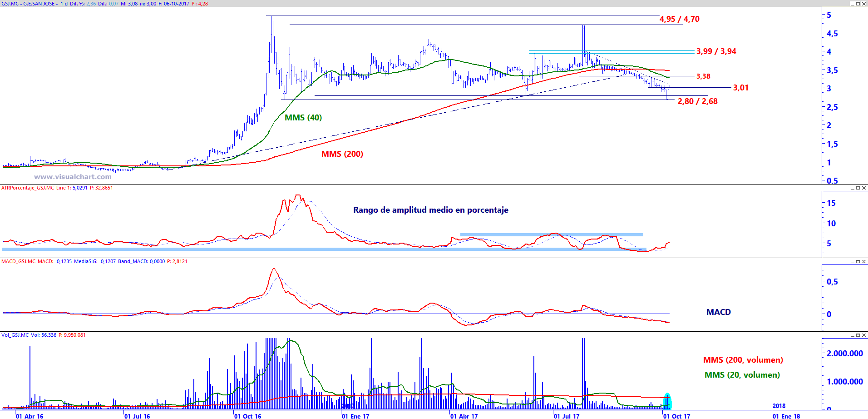This screenshot has width=868, height=419.
Task: Click the '2018' year marker on time axis
Action: tap(779, 406)
